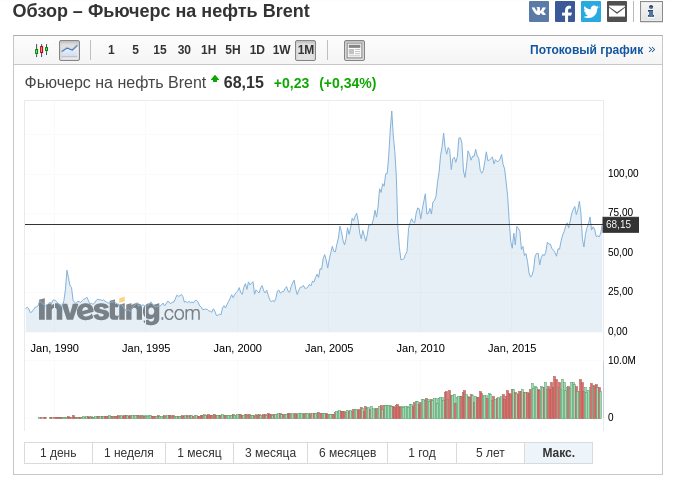The height and width of the screenshot is (479, 673).
Task: Select the area line chart type
Action: tap(69, 50)
